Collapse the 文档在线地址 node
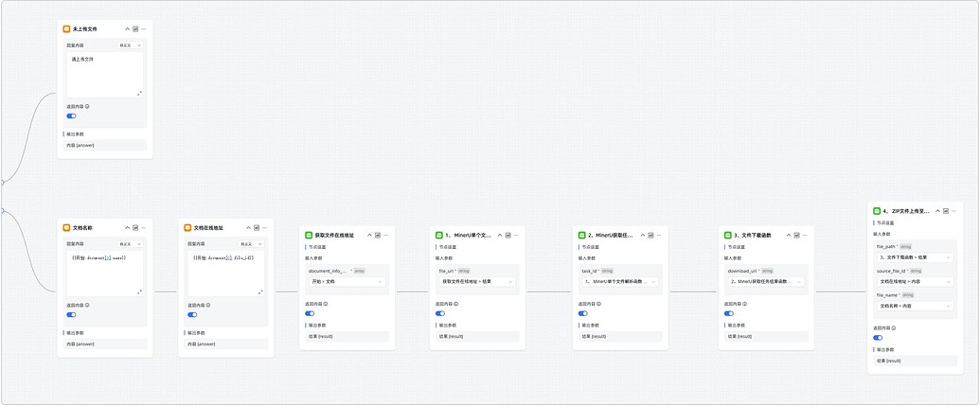Screen dimensions: 980x406 [248, 228]
